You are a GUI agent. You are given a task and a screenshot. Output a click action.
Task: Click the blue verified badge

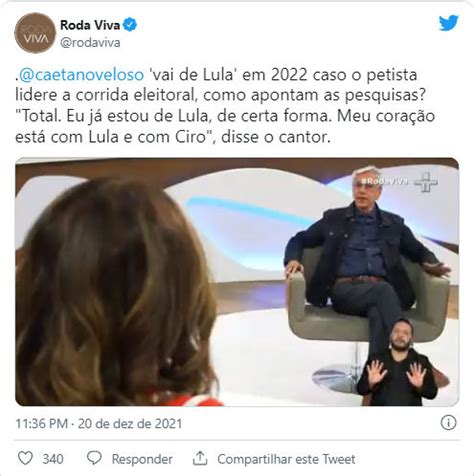130,25
